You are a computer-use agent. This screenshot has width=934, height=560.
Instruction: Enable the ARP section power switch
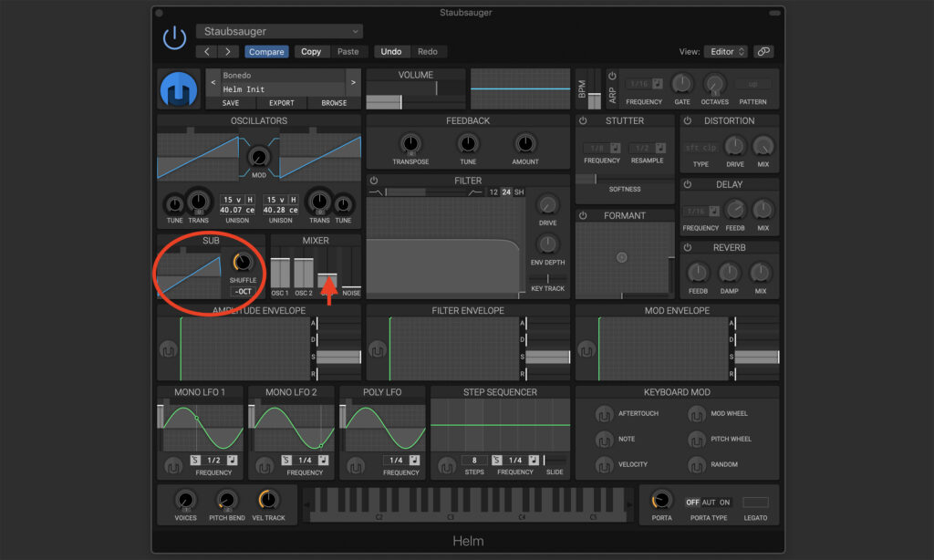(612, 77)
